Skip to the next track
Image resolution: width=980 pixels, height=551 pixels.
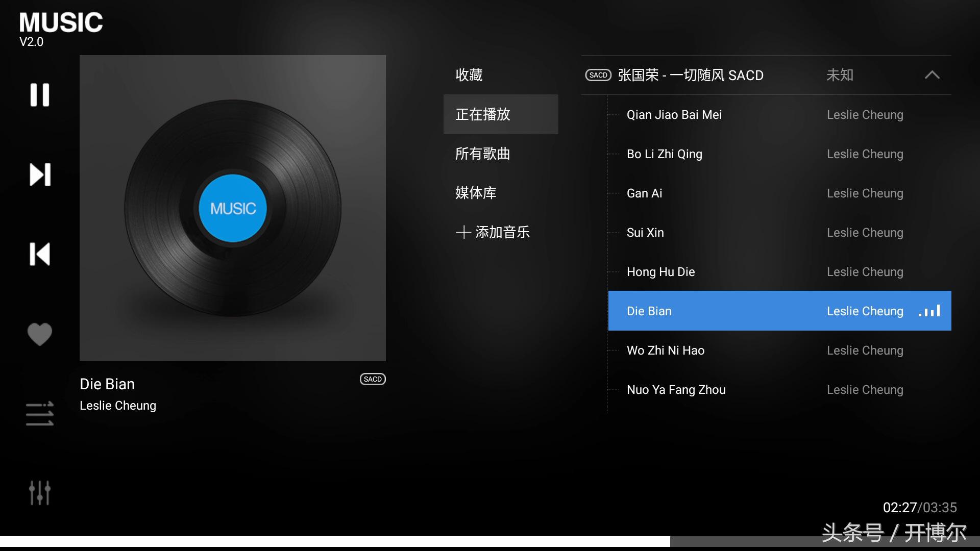coord(40,174)
